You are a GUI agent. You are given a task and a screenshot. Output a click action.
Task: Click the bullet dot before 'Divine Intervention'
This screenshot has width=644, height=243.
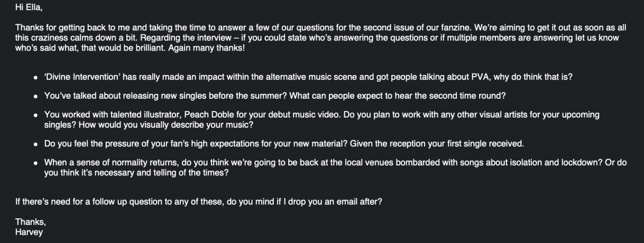coord(35,77)
